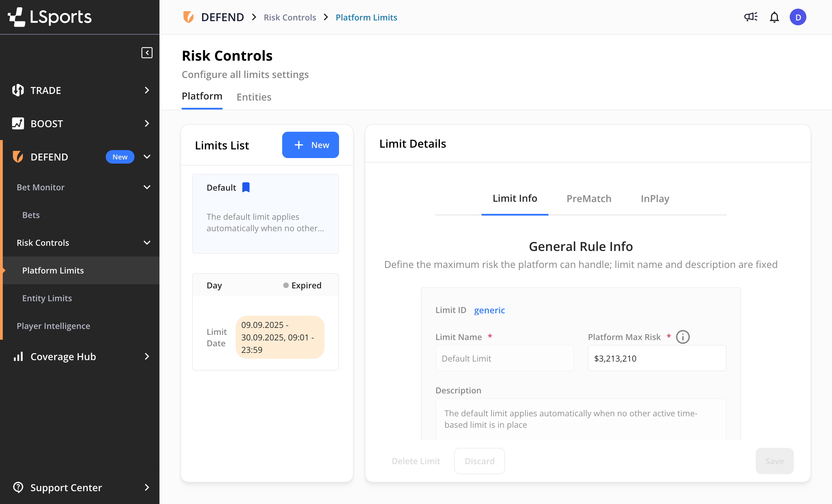The height and width of the screenshot is (504, 832).
Task: View the Platform Max Risk info icon
Action: pyautogui.click(x=682, y=337)
